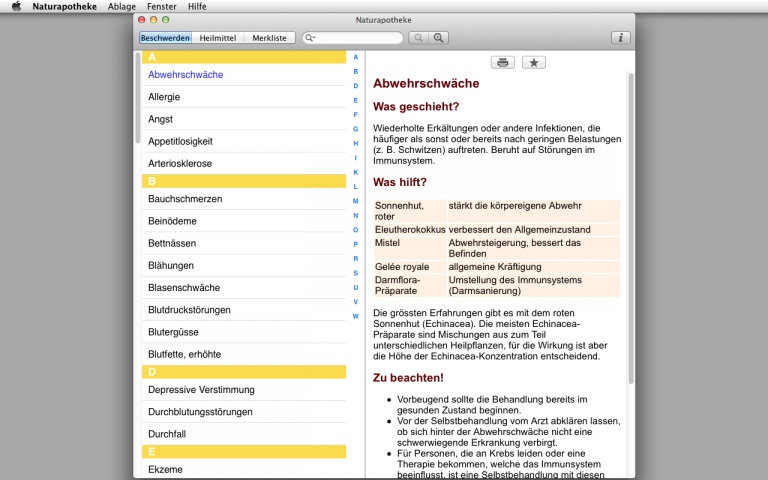Select Blasenschwäche in the list

[x=244, y=288]
